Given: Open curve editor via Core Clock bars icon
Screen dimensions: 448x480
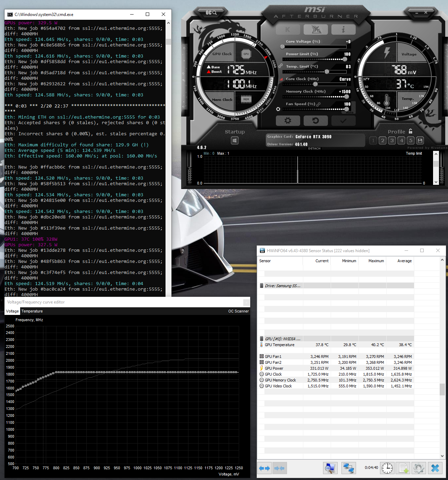Looking at the screenshot, I should [281, 79].
